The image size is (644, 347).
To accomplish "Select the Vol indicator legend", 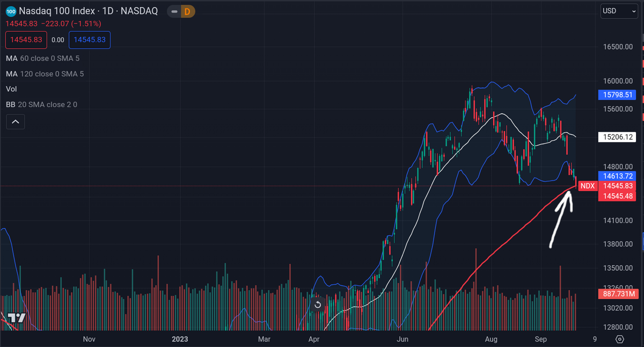I will [x=11, y=89].
